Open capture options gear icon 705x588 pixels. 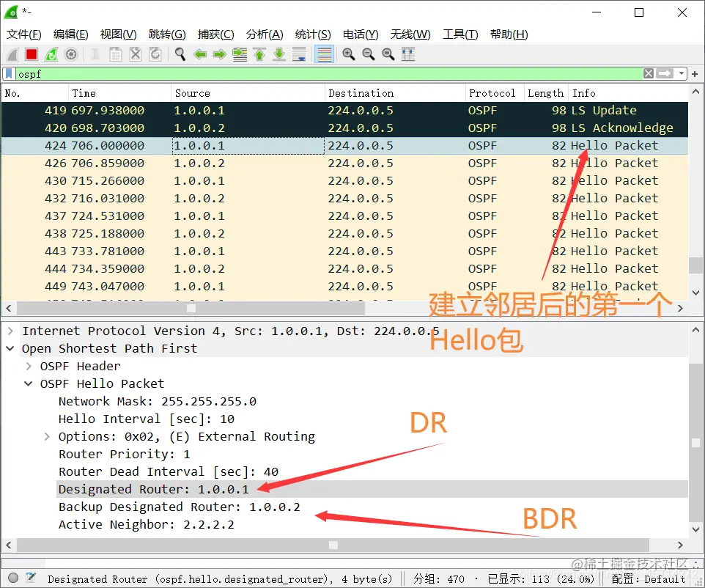tap(71, 54)
